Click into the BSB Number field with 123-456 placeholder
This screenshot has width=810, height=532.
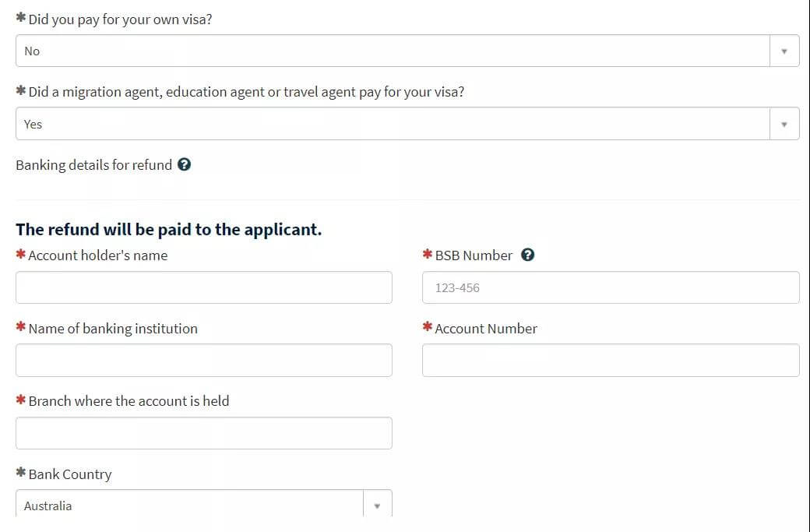(x=611, y=287)
